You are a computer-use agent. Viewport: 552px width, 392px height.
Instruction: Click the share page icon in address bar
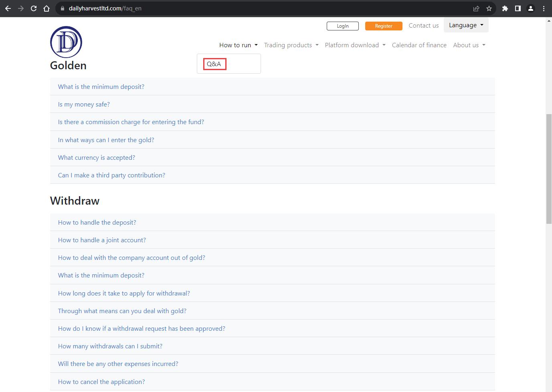(x=476, y=8)
